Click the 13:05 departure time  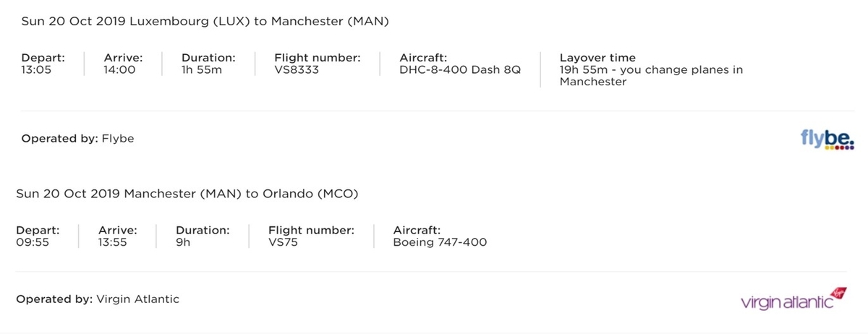[37, 70]
